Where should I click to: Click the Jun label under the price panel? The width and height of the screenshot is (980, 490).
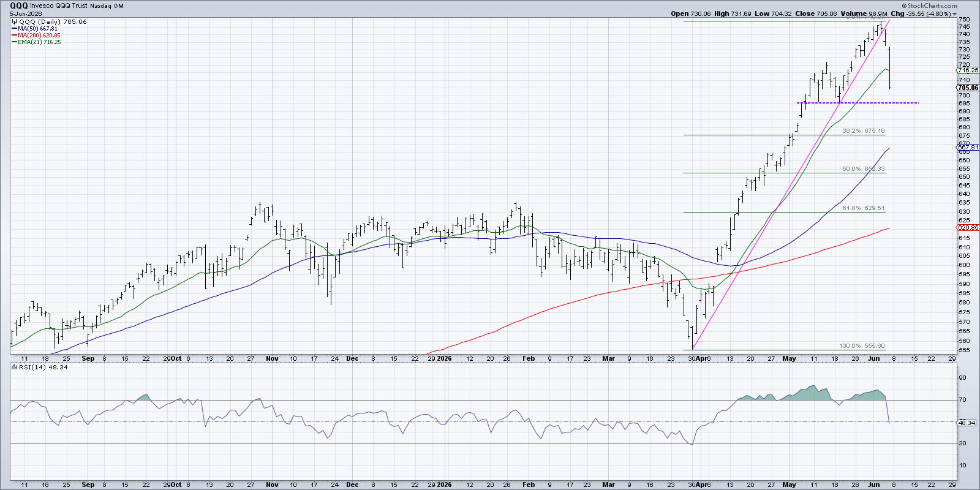[x=874, y=358]
